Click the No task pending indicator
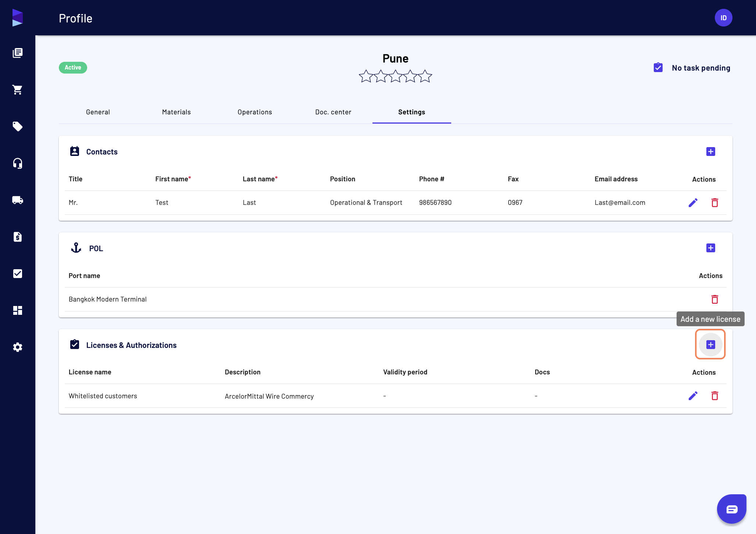The image size is (756, 534). (692, 68)
